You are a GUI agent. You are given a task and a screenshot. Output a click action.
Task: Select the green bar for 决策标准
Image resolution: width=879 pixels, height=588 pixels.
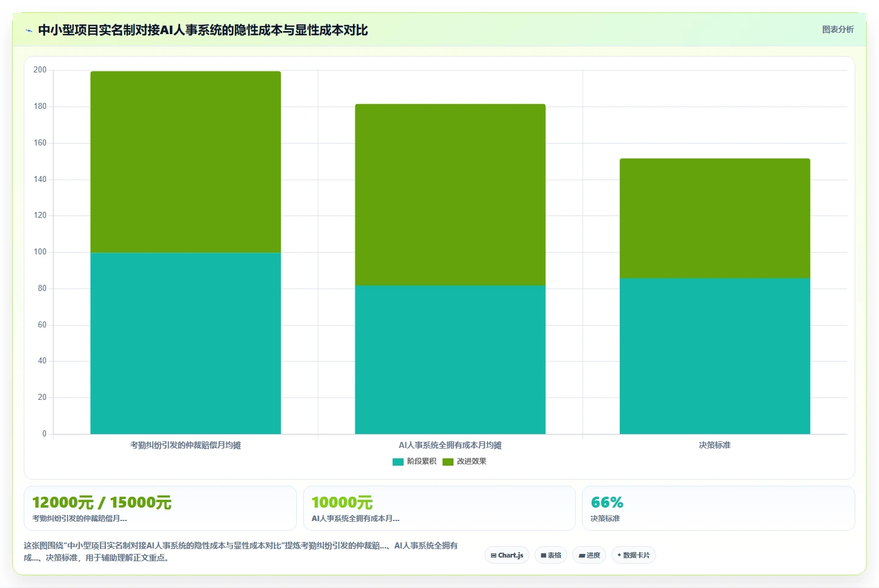(715, 219)
